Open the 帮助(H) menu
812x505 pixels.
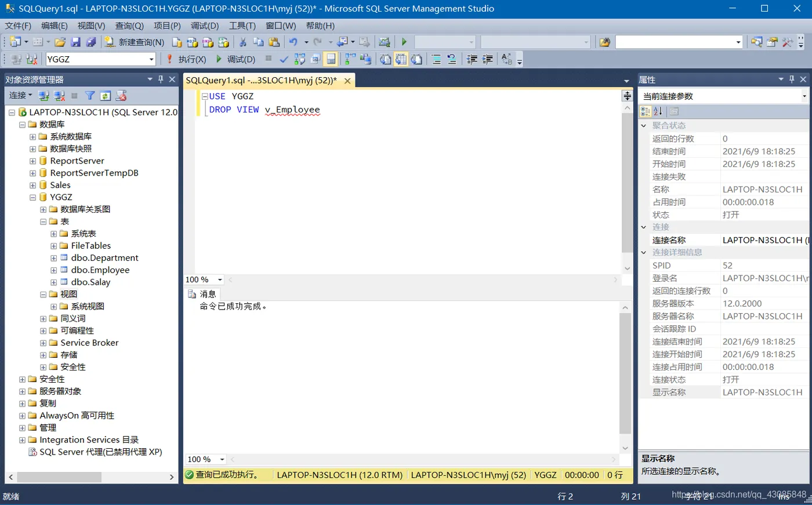click(x=320, y=26)
